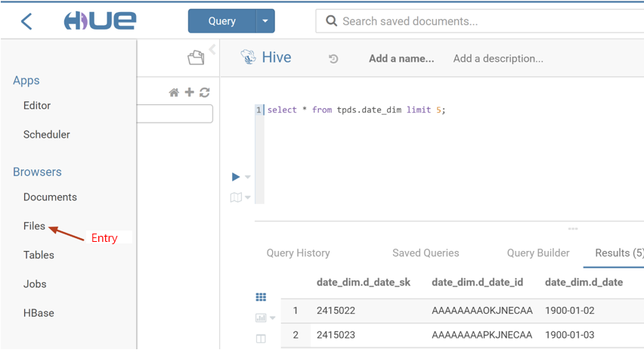Open the documents folder icon in assist panel

(196, 58)
